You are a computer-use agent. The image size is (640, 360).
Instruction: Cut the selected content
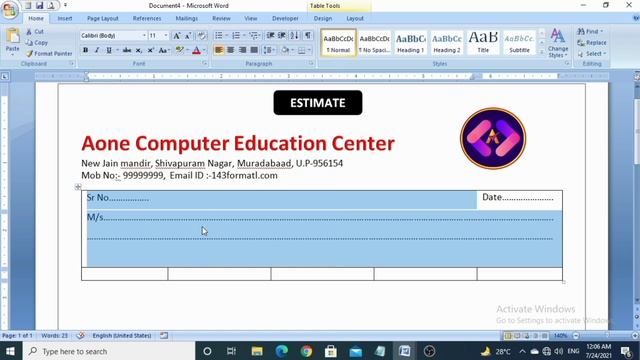[x=35, y=31]
